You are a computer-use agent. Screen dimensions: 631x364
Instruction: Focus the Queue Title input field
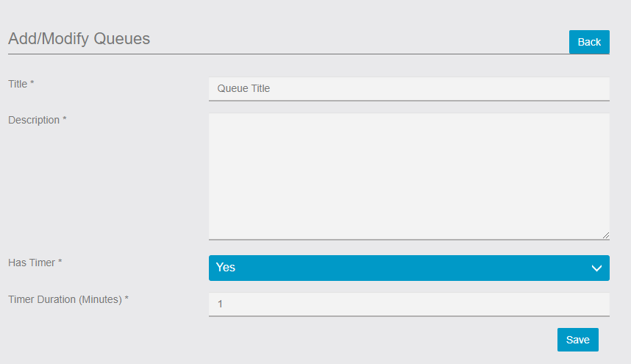click(x=409, y=89)
